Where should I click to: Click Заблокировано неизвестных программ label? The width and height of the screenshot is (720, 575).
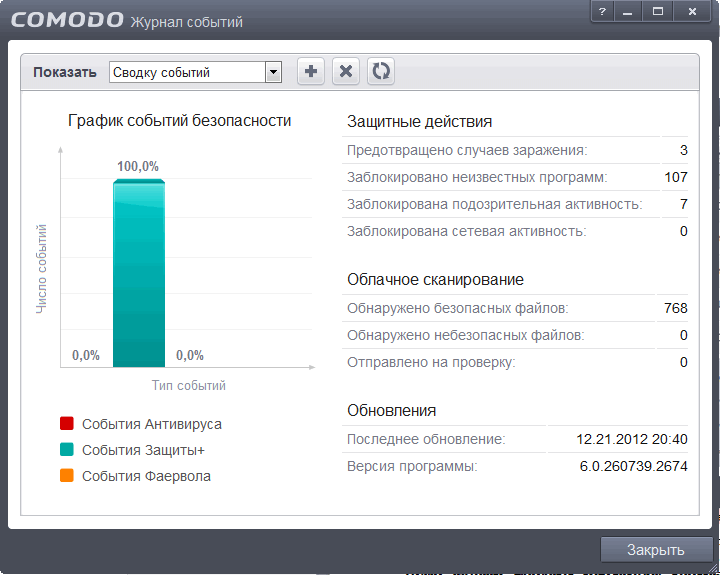[x=477, y=177]
